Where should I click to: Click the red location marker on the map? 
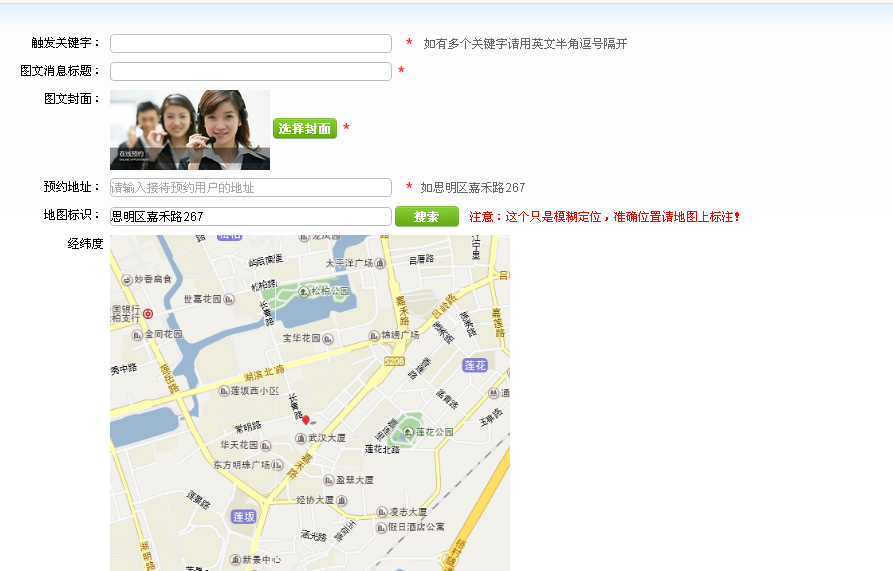(306, 420)
